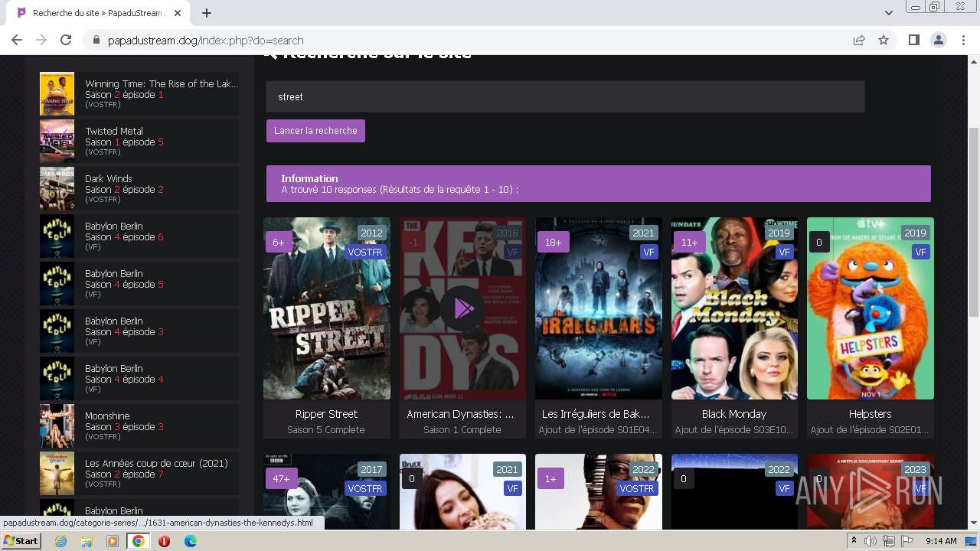Open the Helpsters title link

pos(871,414)
